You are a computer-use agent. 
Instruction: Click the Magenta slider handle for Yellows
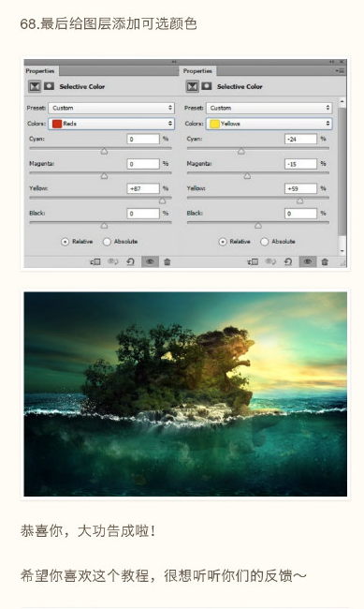[247, 176]
